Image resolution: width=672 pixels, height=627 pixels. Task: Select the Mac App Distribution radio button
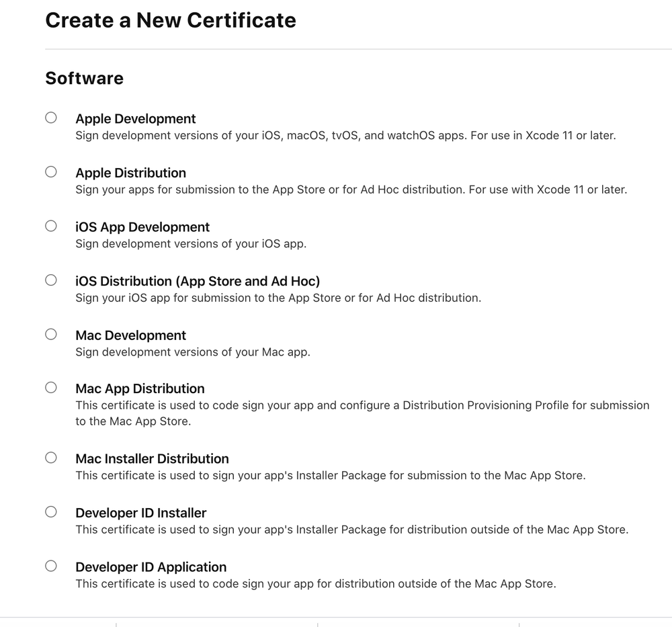click(x=51, y=387)
